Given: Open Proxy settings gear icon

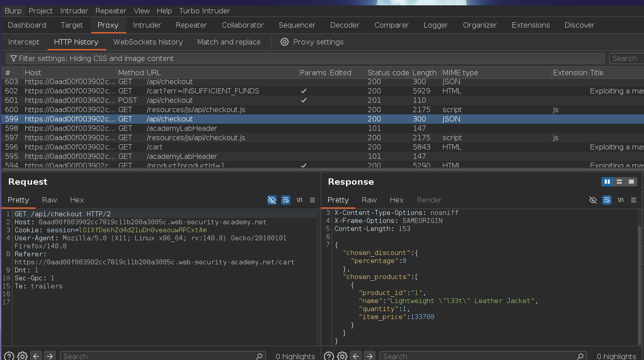Looking at the screenshot, I should coord(285,42).
